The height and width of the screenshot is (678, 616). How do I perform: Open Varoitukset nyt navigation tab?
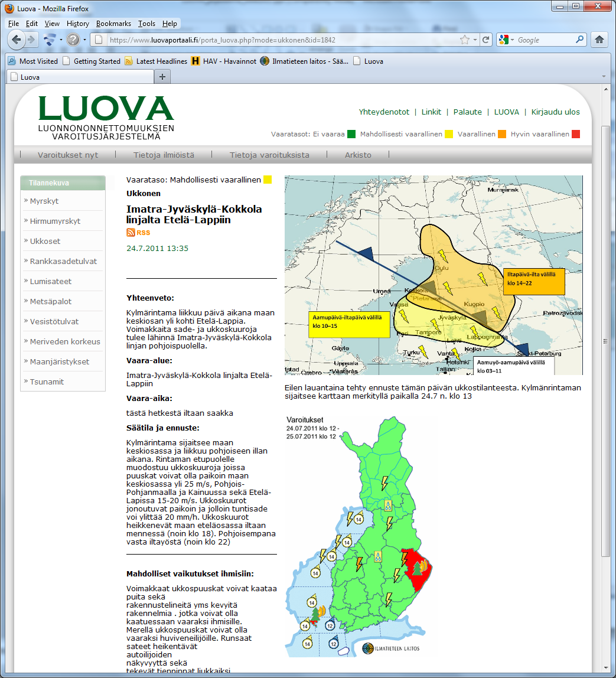68,155
